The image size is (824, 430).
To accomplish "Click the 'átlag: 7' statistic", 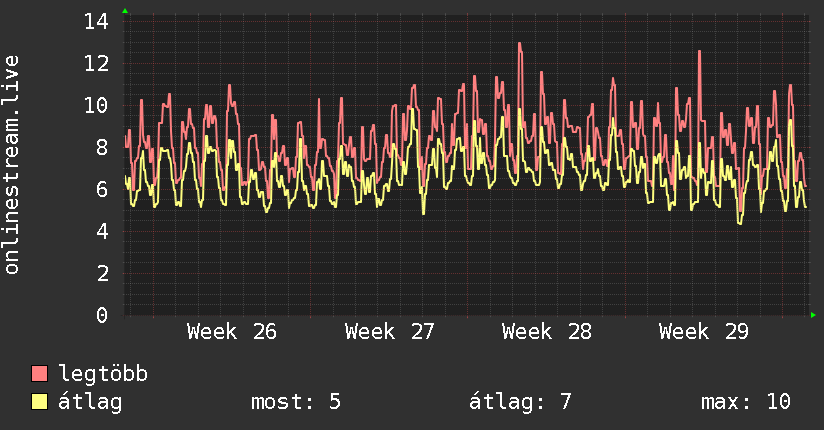I will 520,402.
